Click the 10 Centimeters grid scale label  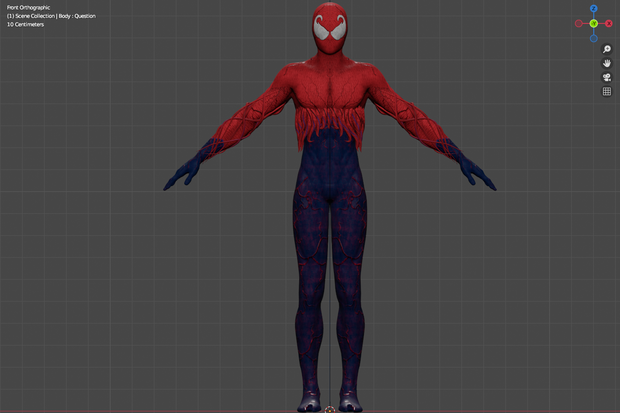[x=25, y=24]
